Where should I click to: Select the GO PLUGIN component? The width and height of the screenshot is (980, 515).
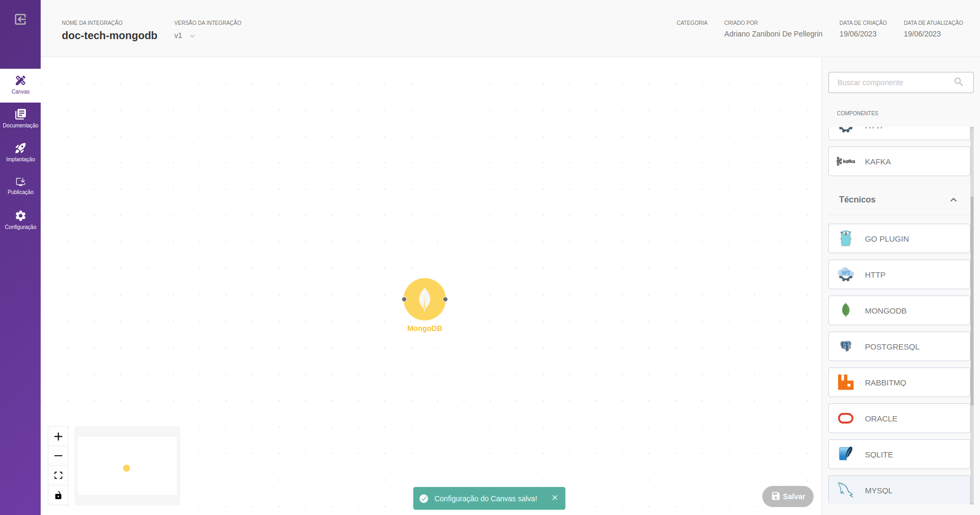(x=899, y=238)
